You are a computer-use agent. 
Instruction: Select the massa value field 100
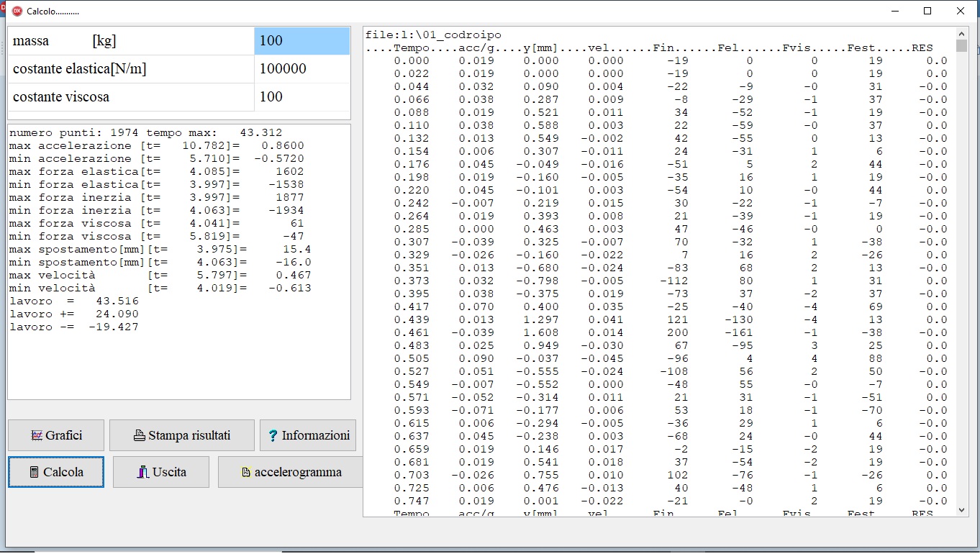point(302,41)
